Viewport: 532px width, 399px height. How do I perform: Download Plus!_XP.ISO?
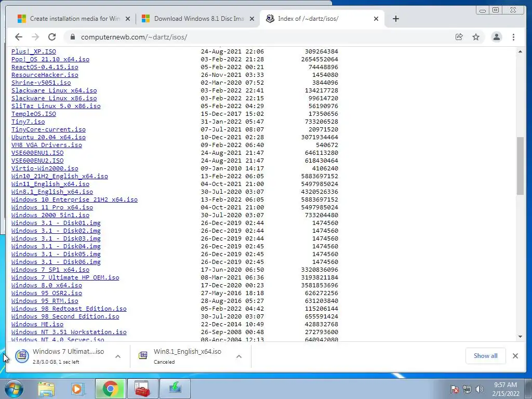(x=34, y=51)
